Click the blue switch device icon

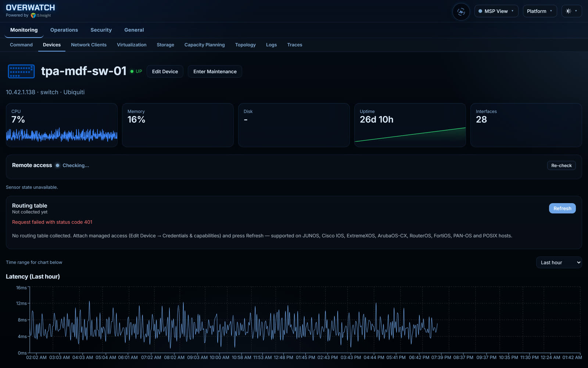click(x=21, y=71)
